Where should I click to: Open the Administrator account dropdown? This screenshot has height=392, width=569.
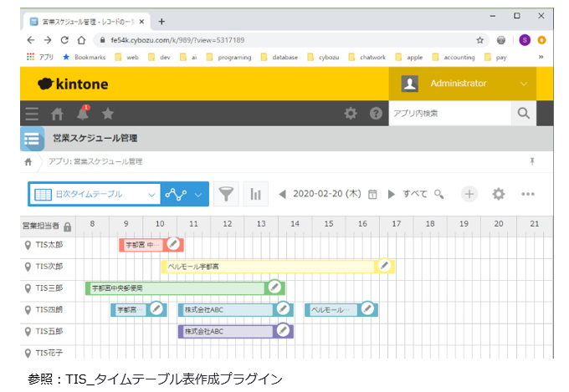click(x=524, y=84)
